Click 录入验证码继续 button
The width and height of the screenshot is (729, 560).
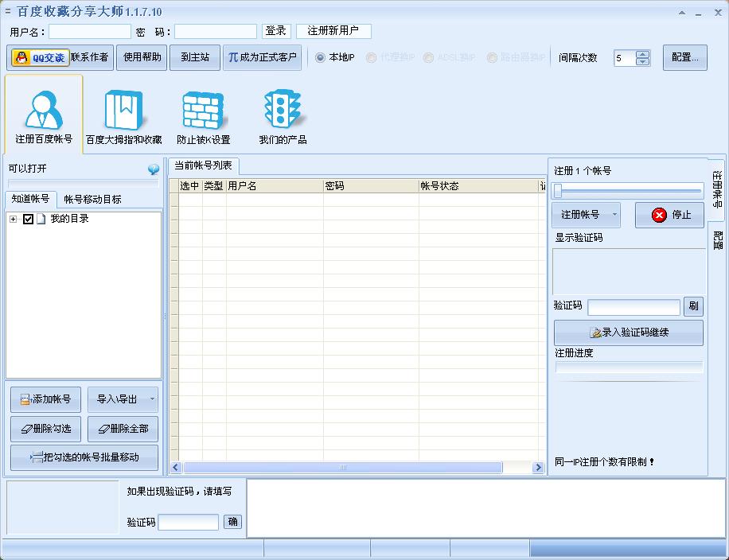629,332
